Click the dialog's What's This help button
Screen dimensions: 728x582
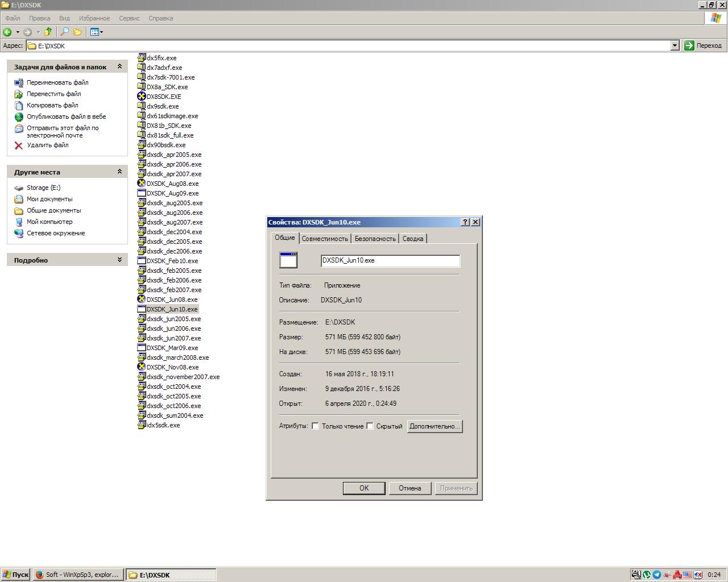(x=465, y=222)
